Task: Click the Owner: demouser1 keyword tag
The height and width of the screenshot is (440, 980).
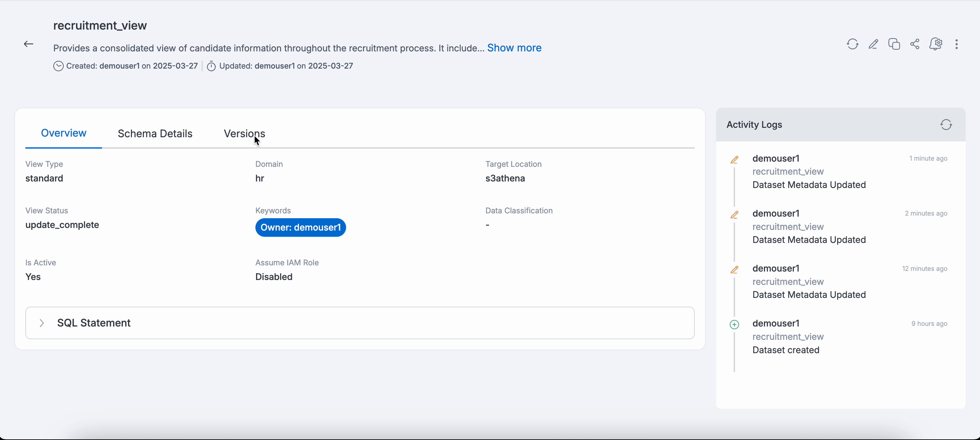Action: (x=300, y=227)
